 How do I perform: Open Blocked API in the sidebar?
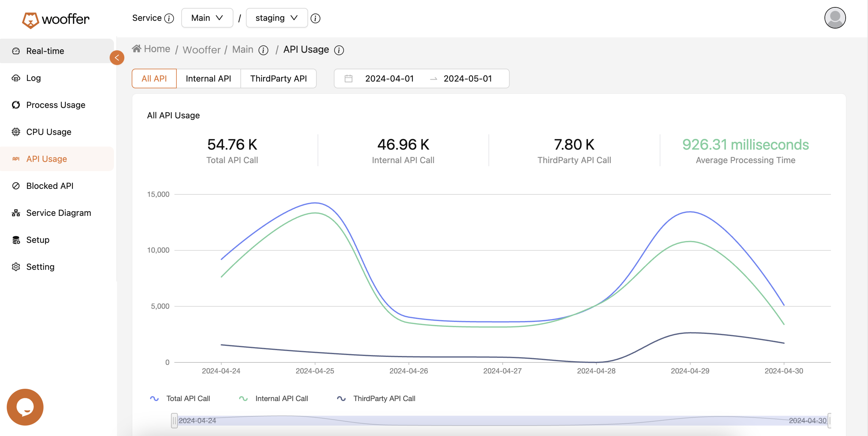coord(50,186)
